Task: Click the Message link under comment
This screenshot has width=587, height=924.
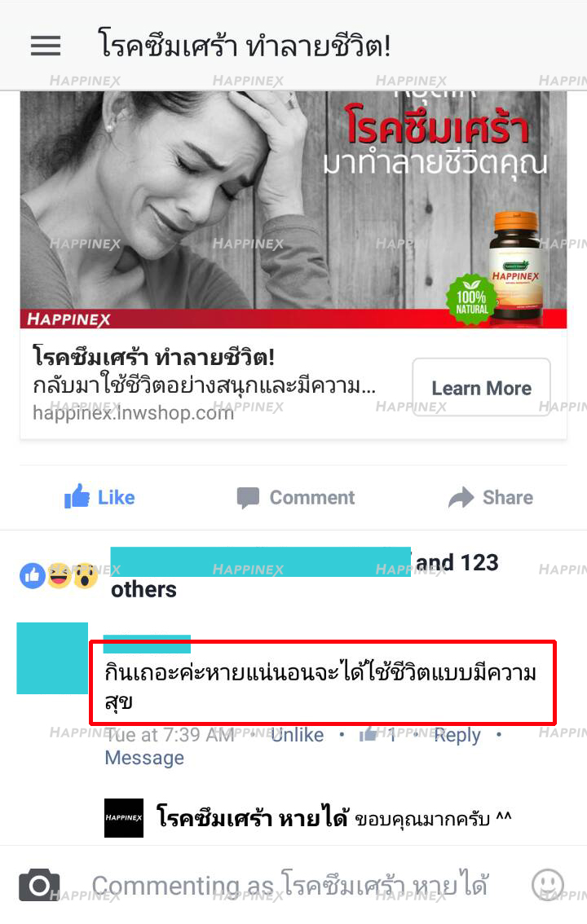Action: click(144, 758)
